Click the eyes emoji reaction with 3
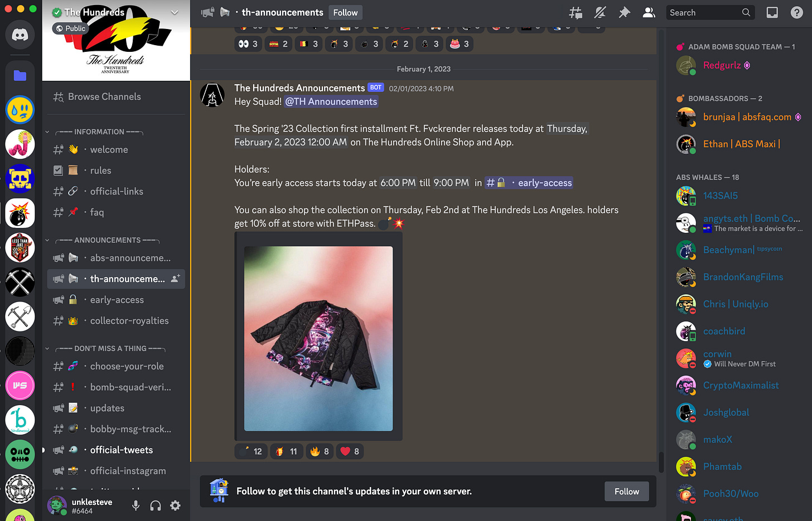This screenshot has height=521, width=812. [x=248, y=44]
